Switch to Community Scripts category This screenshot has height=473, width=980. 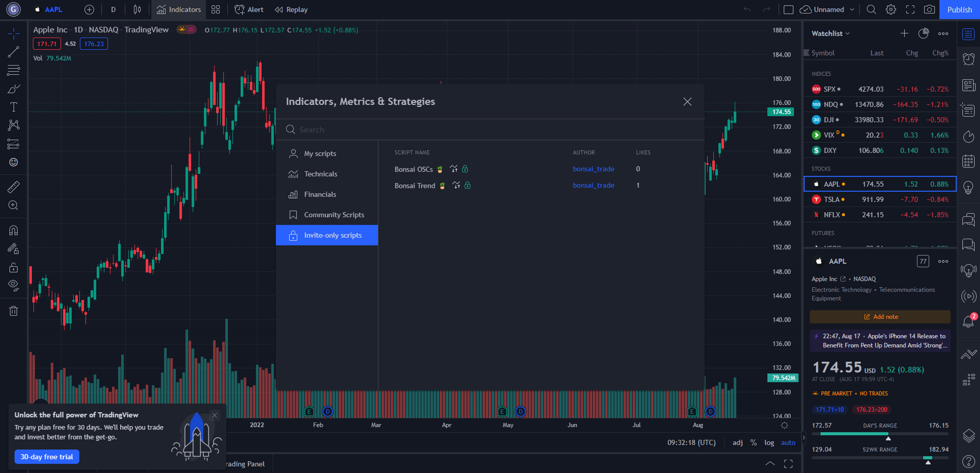pos(334,215)
